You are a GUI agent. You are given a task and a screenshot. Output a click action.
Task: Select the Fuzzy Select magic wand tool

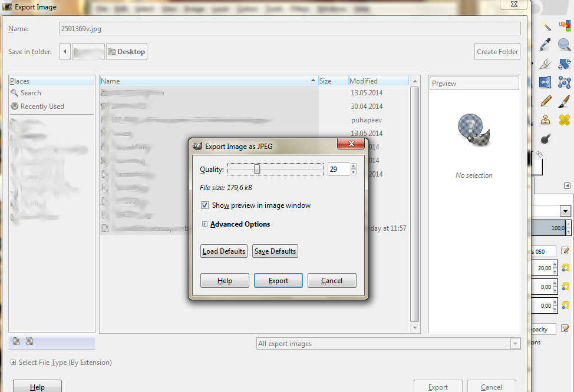pyautogui.click(x=546, y=26)
